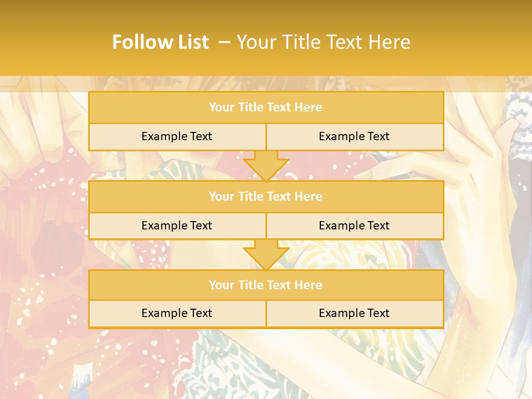Click the left "Example Text" cell in the first block
532x399 pixels.
(177, 136)
